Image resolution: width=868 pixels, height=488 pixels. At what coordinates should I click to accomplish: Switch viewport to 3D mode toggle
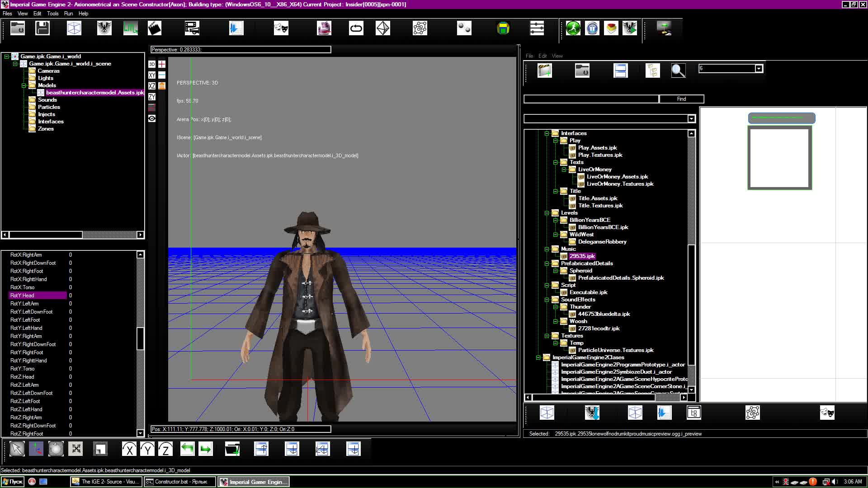151,64
